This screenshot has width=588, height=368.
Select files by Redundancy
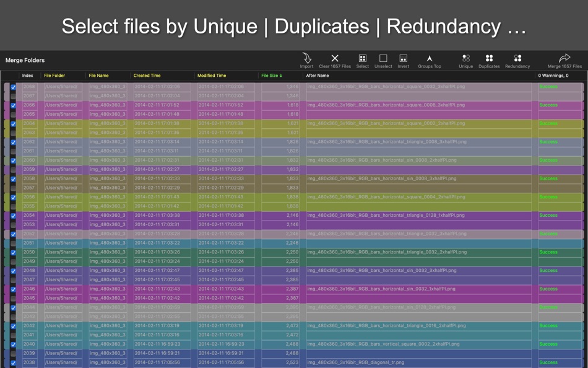coord(517,60)
